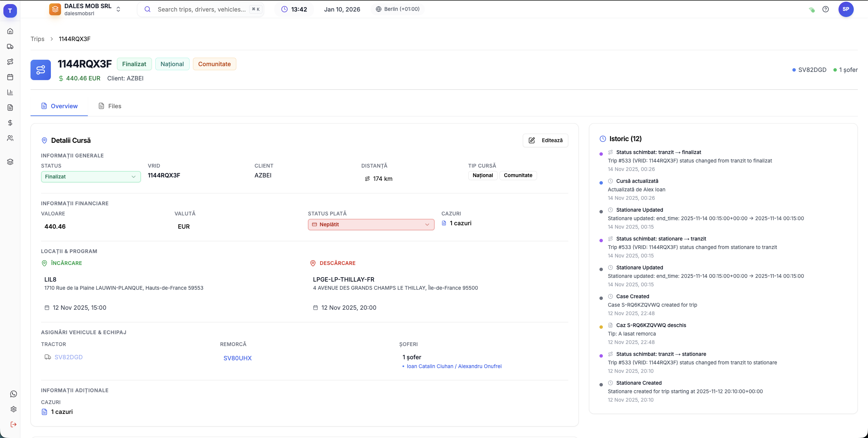
Task: Switch to the Files tab
Action: (110, 106)
